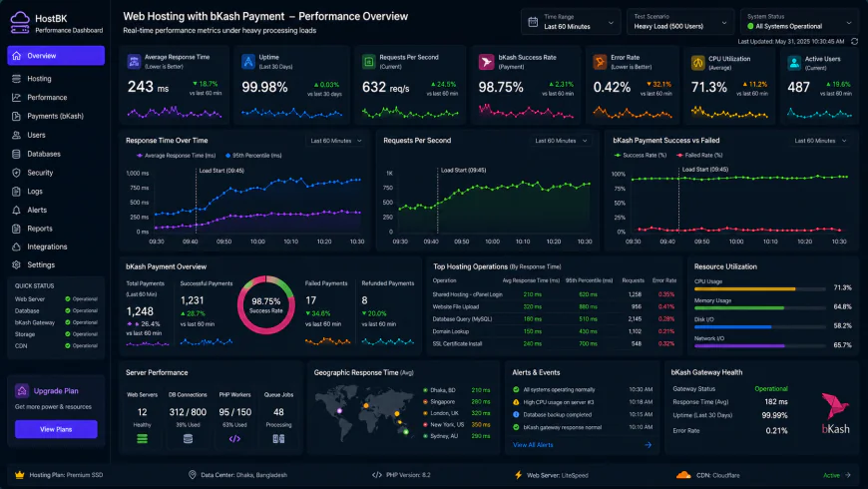
Task: Click the High CPU usage on server #3 alert
Action: 583,402
